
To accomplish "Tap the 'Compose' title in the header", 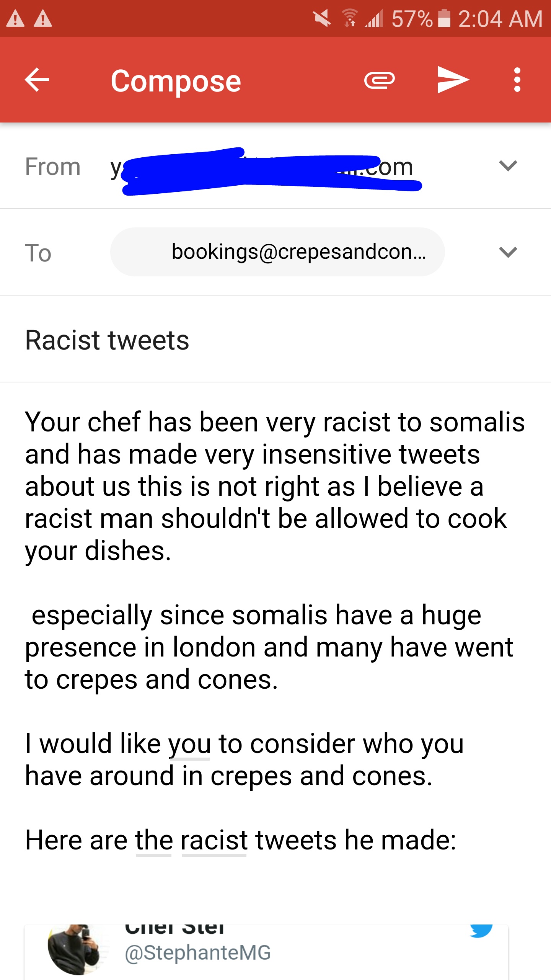I will pos(176,81).
